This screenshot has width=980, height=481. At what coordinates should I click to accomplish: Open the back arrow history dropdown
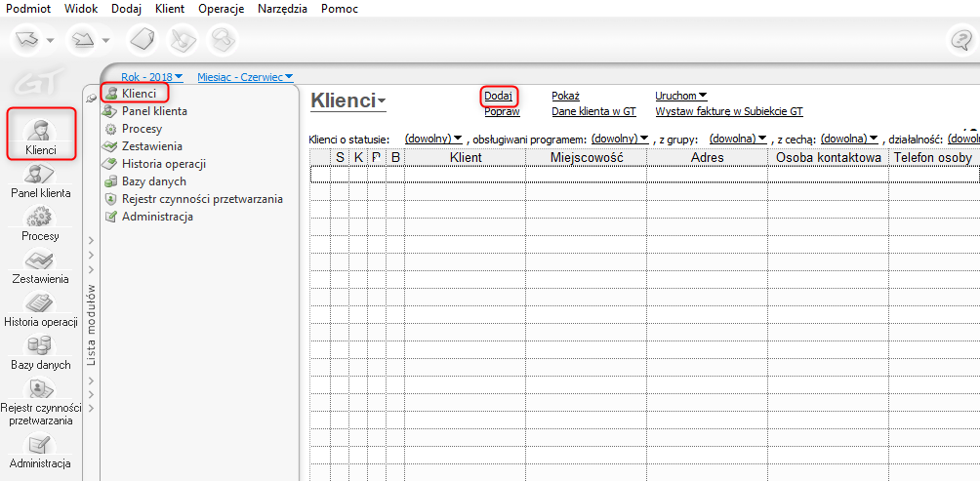click(51, 40)
